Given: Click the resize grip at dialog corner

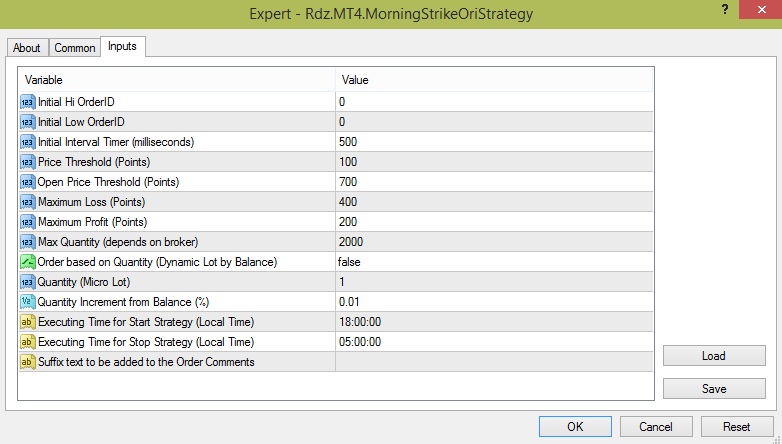Looking at the screenshot, I should pyautogui.click(x=776, y=439).
